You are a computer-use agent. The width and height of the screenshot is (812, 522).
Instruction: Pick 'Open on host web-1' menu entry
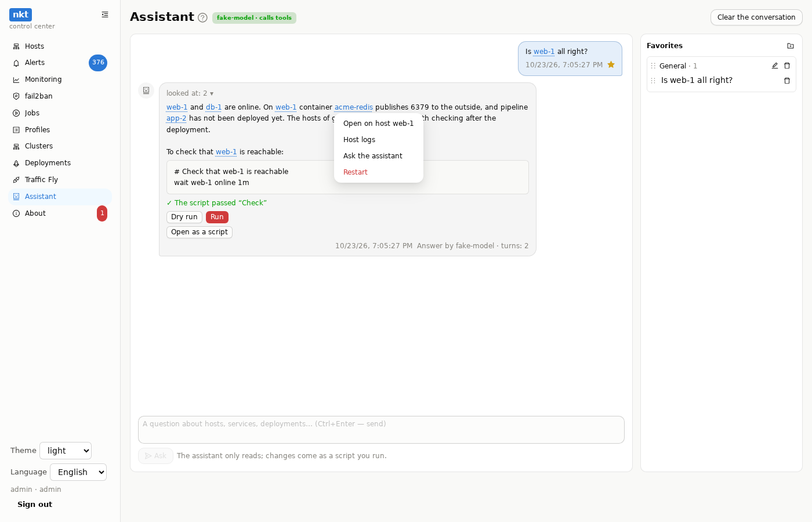(379, 124)
